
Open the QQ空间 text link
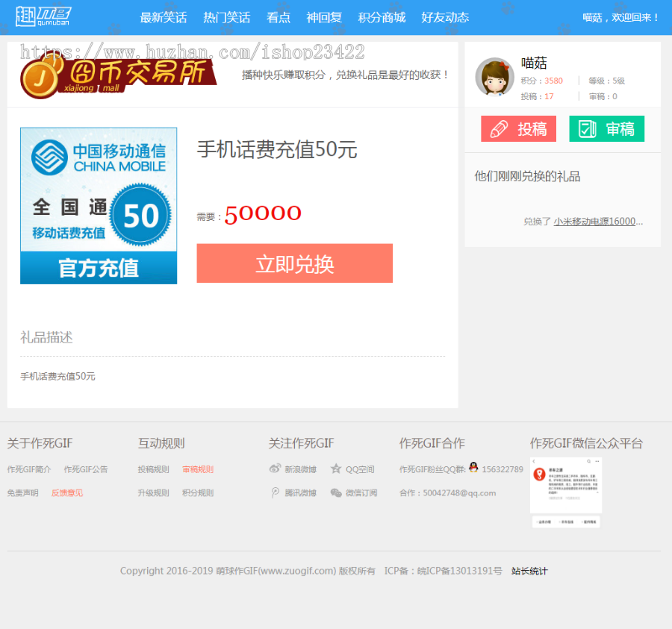tap(360, 469)
